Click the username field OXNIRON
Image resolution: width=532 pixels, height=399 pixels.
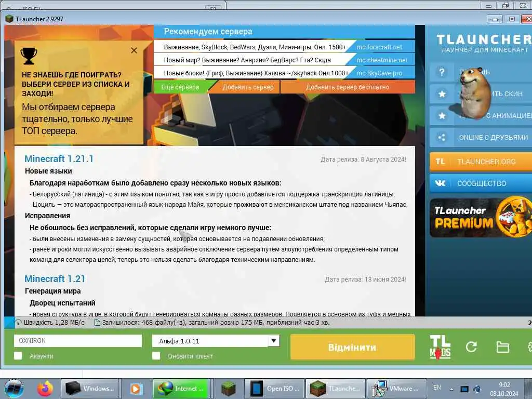(x=78, y=341)
